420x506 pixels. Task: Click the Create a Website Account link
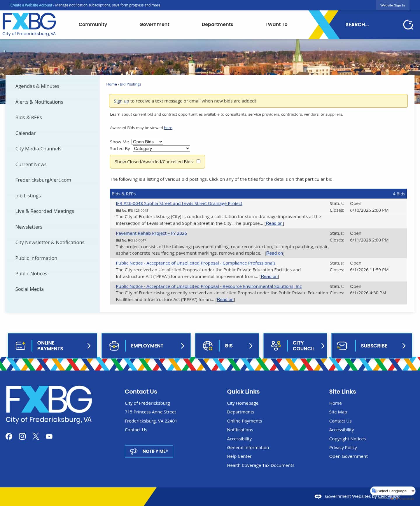point(31,5)
